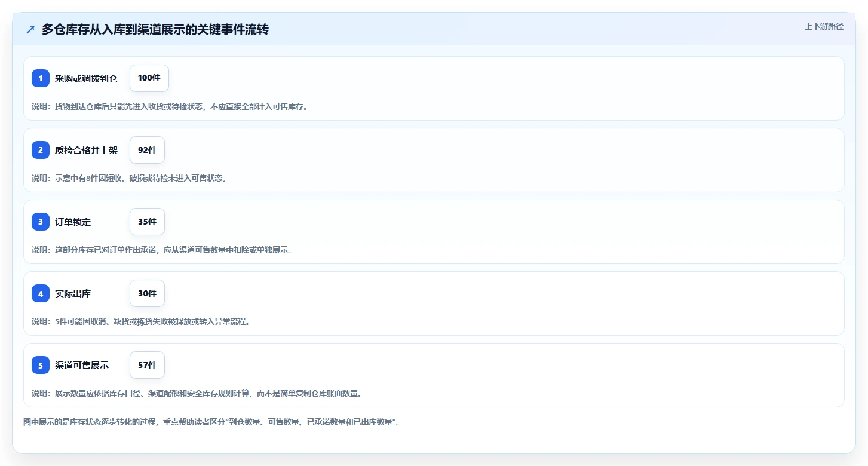Click the 质检合格并上架 step label
868x466 pixels.
pos(86,150)
